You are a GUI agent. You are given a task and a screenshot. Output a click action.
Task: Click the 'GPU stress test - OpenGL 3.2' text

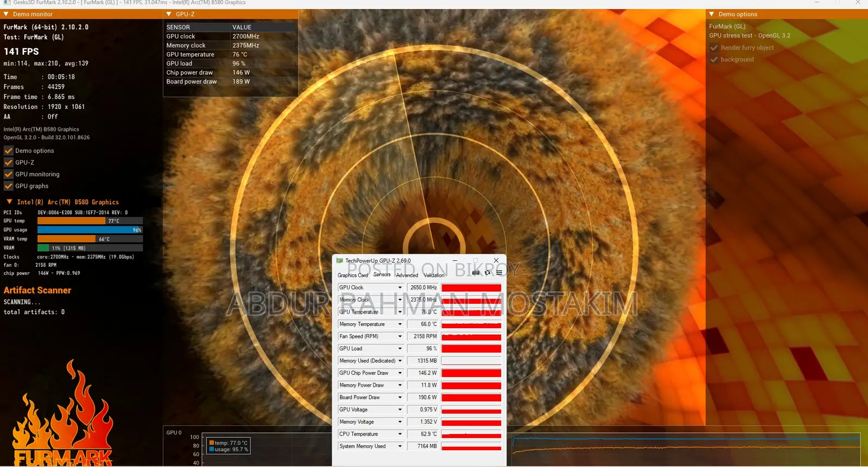[x=750, y=36]
